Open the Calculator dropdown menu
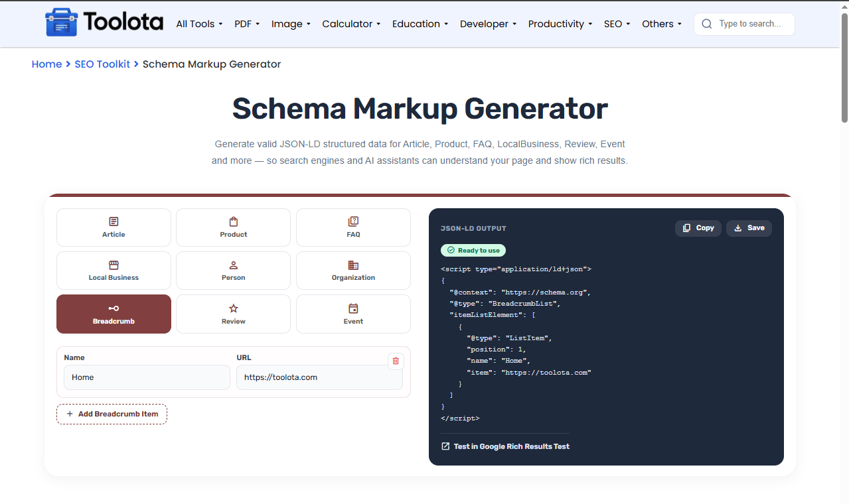The image size is (849, 504). click(x=351, y=24)
